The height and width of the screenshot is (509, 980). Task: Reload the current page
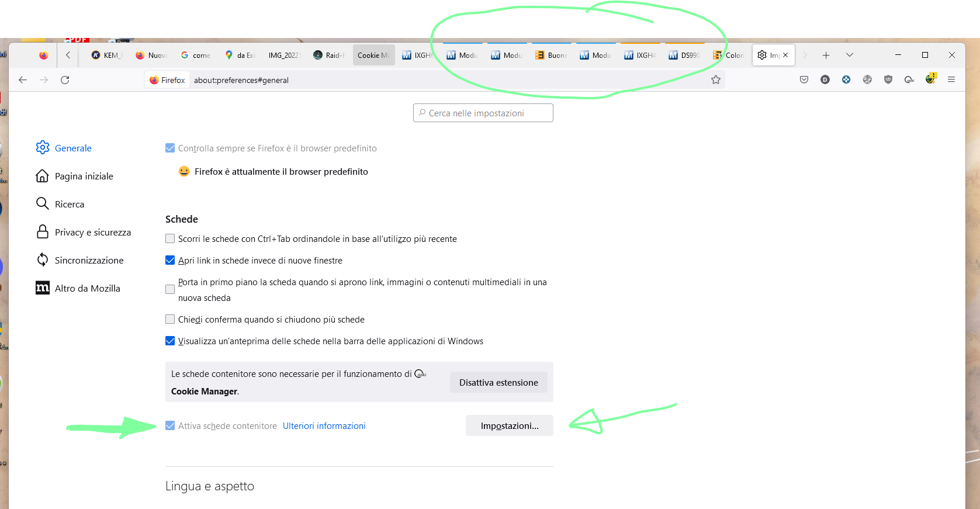tap(65, 80)
